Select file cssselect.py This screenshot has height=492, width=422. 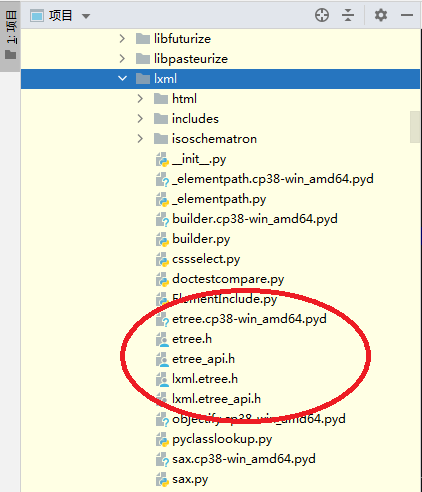coord(206,259)
